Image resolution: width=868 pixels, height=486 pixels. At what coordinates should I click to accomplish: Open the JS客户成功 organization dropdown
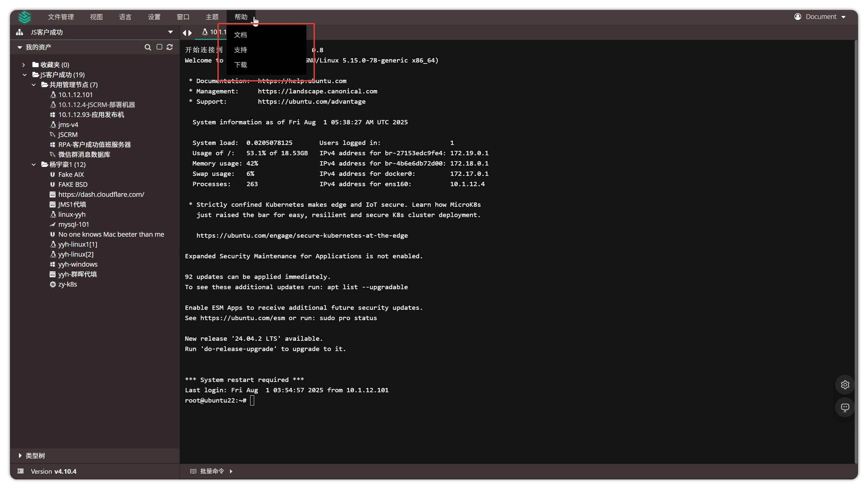point(170,32)
